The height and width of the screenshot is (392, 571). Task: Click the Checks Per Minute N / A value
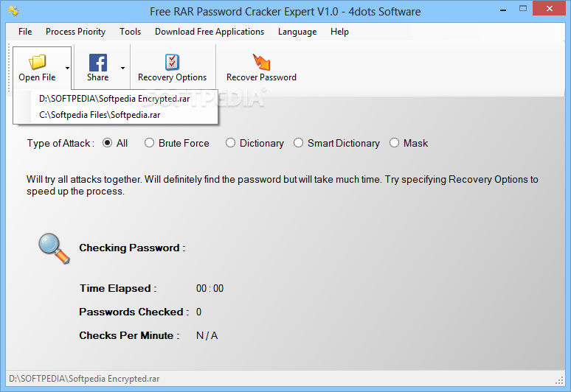coord(207,335)
